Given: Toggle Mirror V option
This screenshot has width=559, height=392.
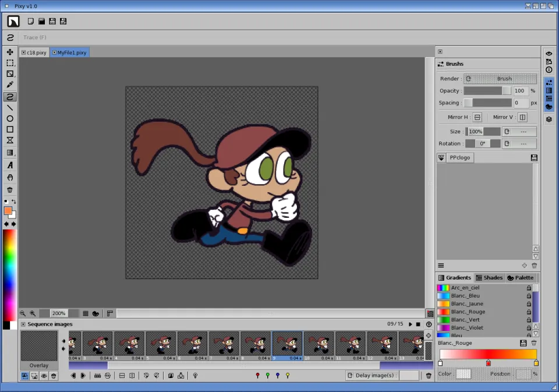Looking at the screenshot, I should tap(522, 117).
